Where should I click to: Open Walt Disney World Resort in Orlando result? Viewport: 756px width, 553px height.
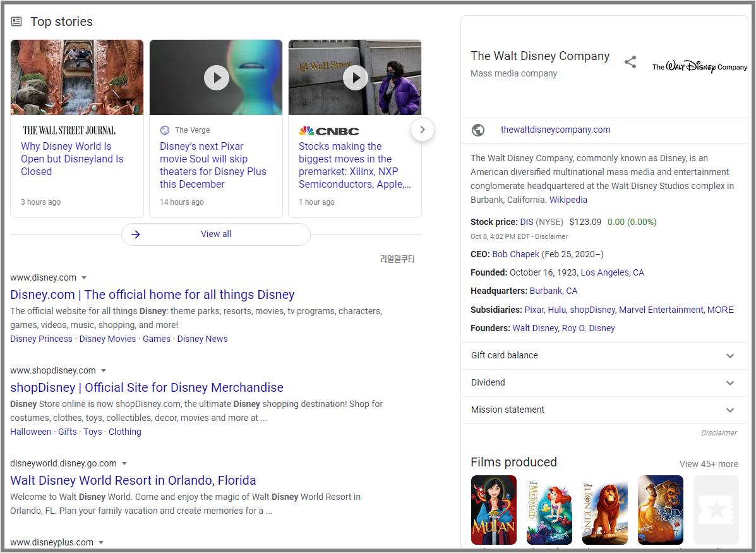133,480
